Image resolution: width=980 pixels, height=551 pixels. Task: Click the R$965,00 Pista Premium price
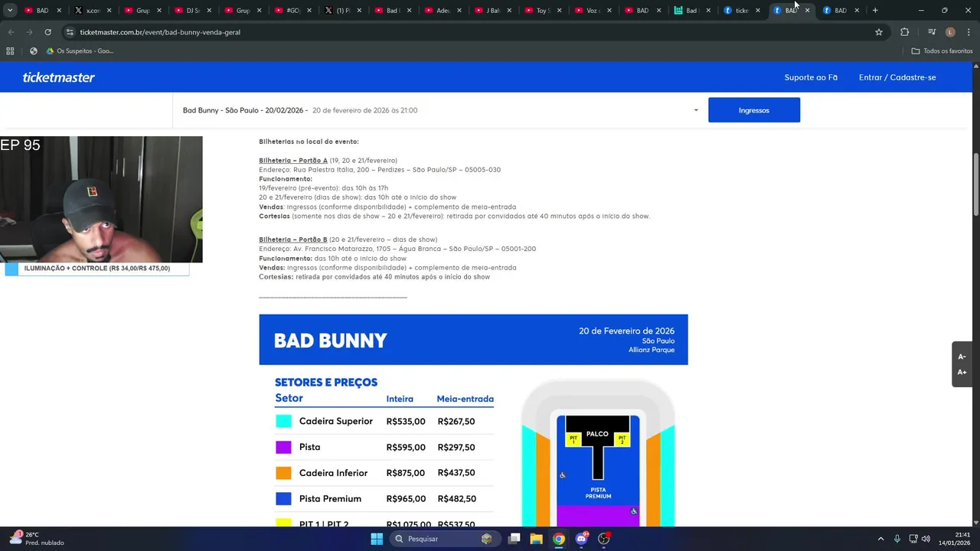click(x=406, y=499)
